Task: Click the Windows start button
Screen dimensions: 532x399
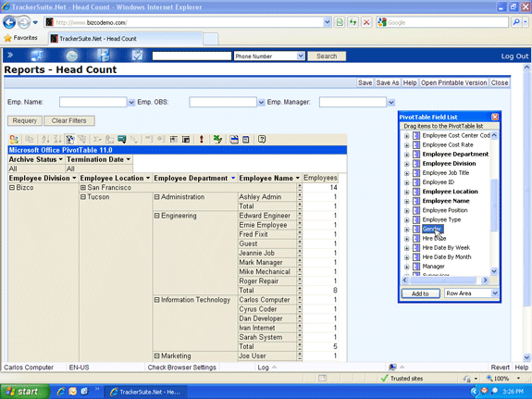Action: coord(24,392)
